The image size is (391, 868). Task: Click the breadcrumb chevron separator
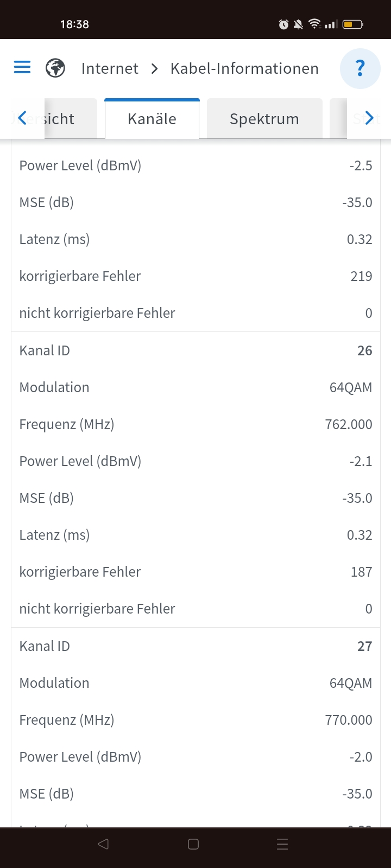[x=155, y=68]
